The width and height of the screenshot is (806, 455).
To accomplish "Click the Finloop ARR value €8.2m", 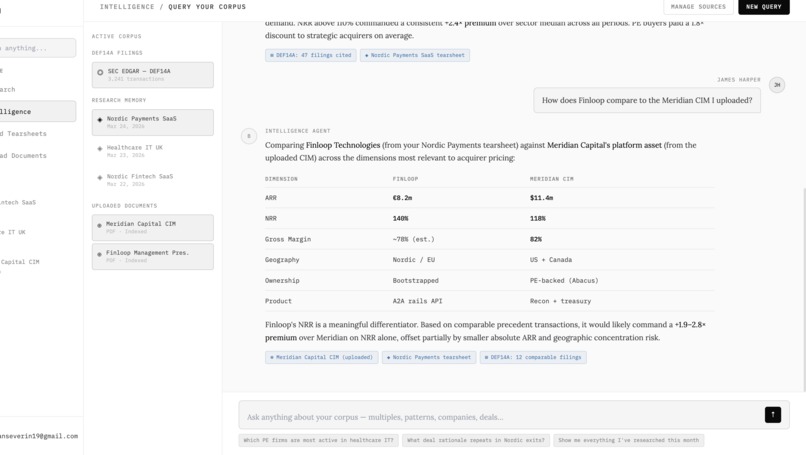I will click(x=402, y=198).
